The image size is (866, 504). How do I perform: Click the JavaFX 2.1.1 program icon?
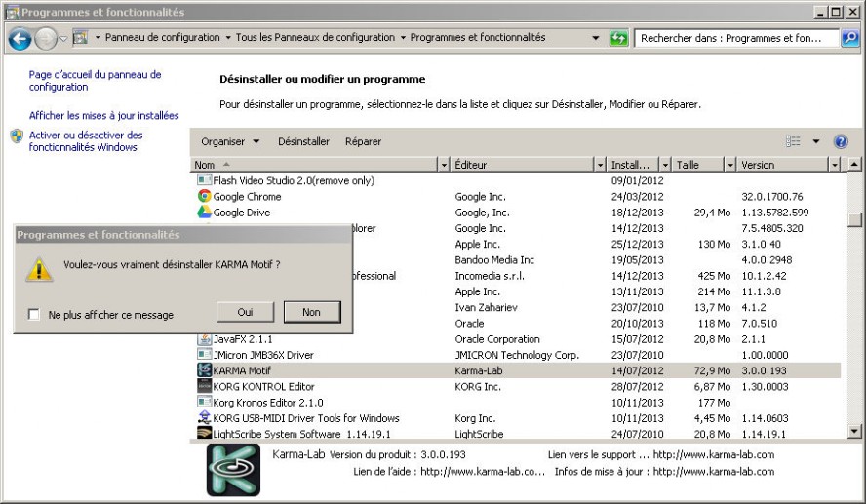tap(205, 339)
